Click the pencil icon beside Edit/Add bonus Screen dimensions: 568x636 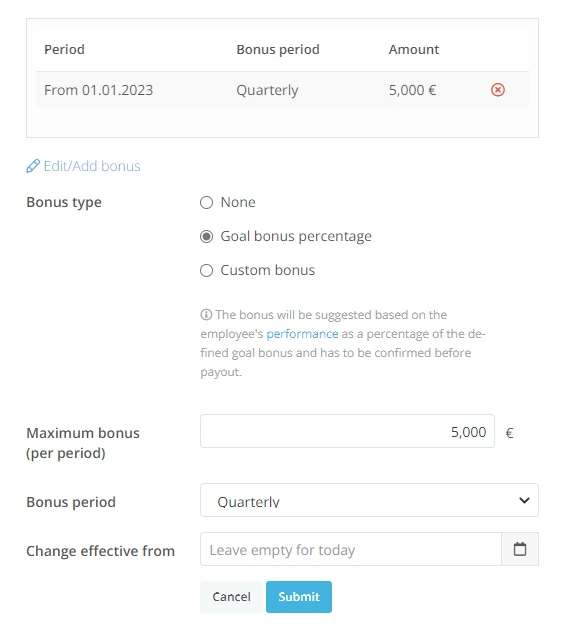pos(33,166)
